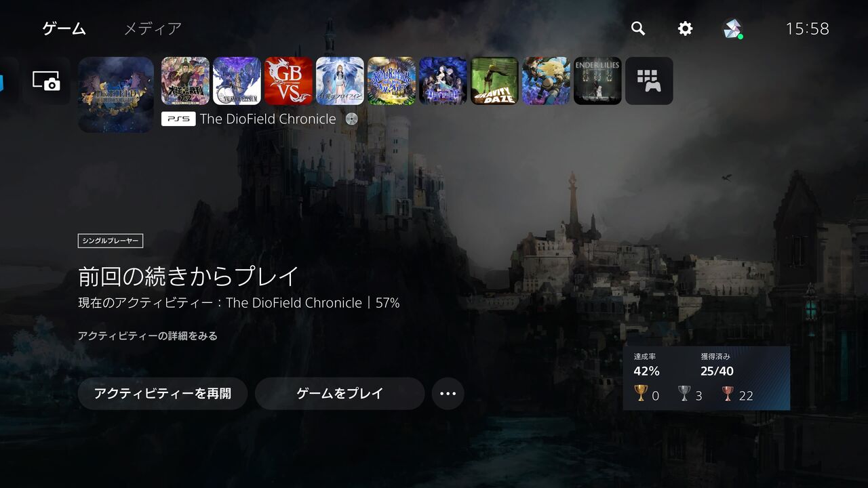Switch to the ゲーム tab
868x488 pixels.
click(x=64, y=28)
